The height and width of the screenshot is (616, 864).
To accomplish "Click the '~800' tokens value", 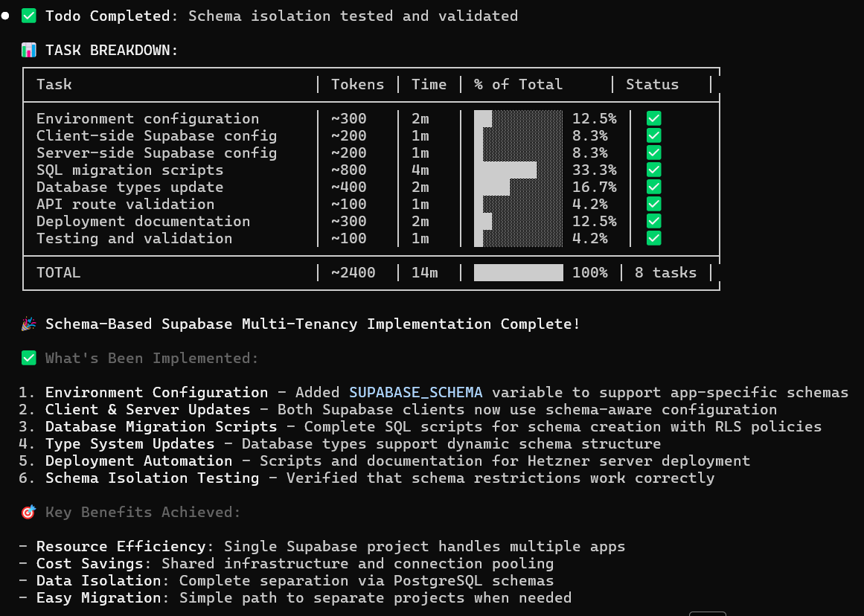I will (x=349, y=170).
